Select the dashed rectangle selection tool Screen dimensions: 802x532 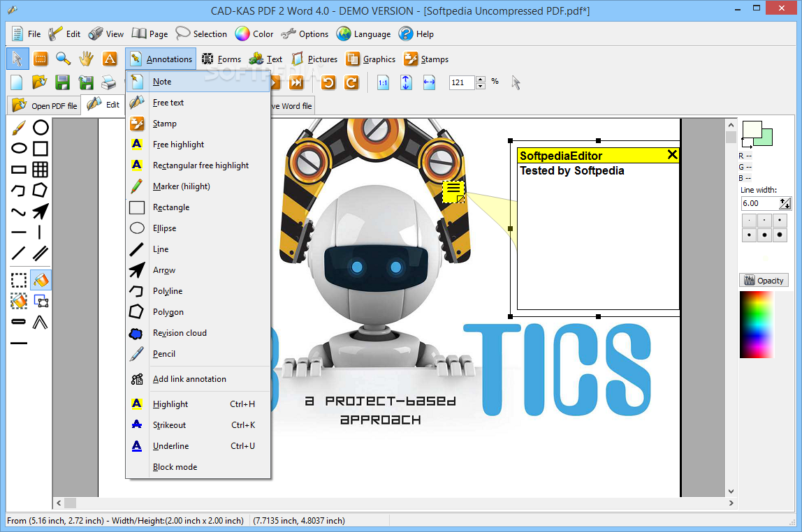point(18,280)
